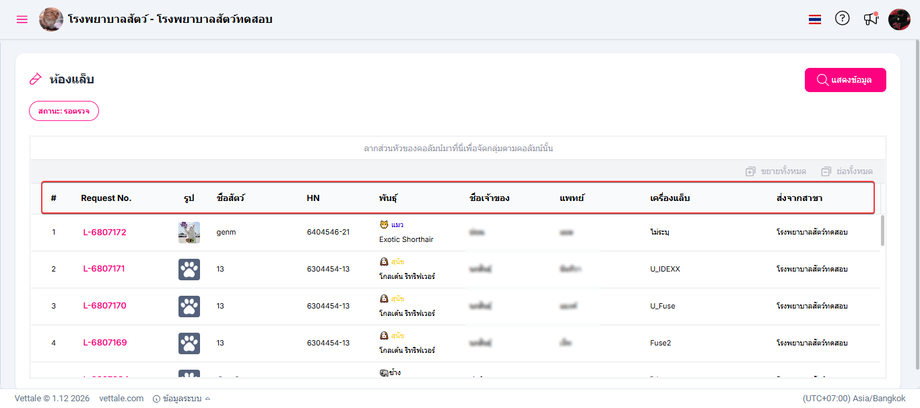The image size is (920, 408).
Task: Click Exotic Shorthair breed text
Action: click(406, 240)
